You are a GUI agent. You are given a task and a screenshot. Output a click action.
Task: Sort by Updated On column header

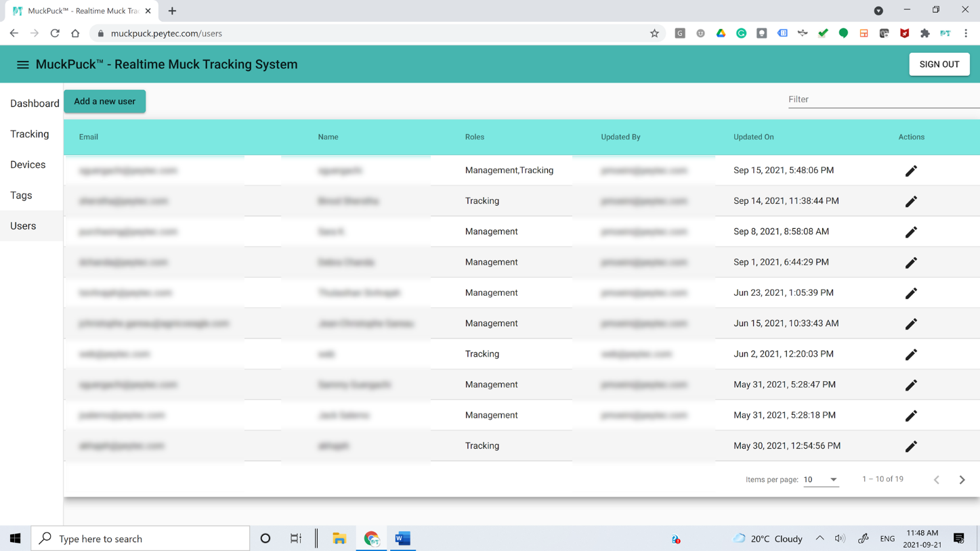point(753,137)
